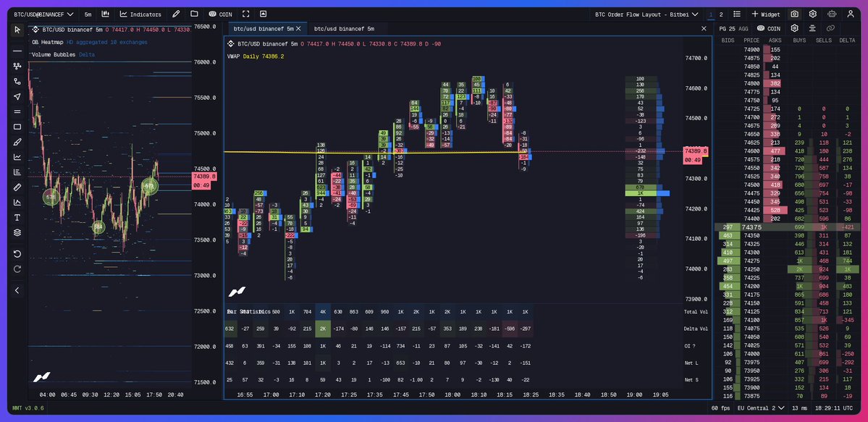Open the layouts list icon
This screenshot has width=868, height=422.
[737, 14]
